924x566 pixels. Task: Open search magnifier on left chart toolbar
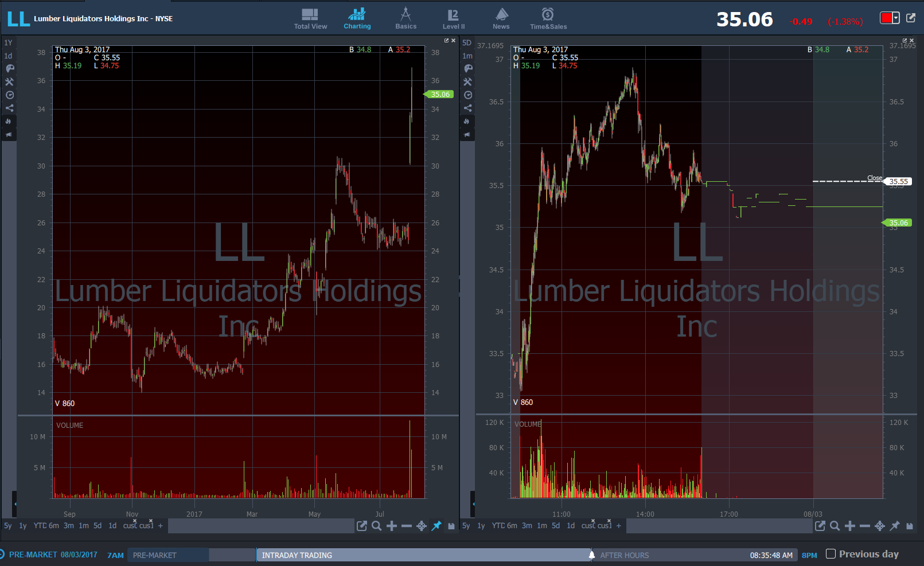coord(377,526)
